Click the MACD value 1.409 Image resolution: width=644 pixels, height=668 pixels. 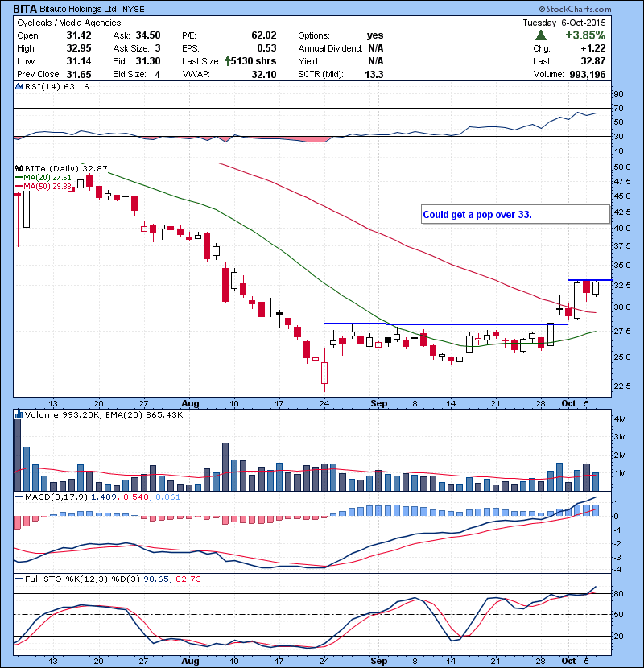(104, 497)
